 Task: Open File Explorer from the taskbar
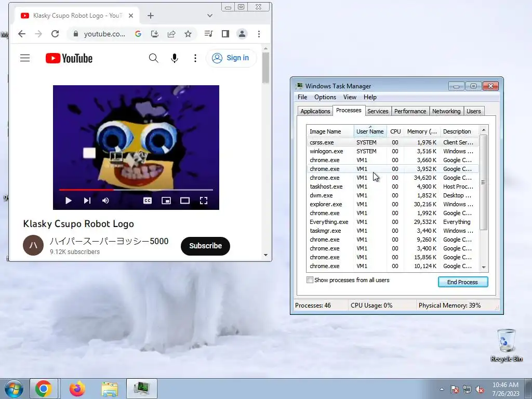pyautogui.click(x=110, y=389)
